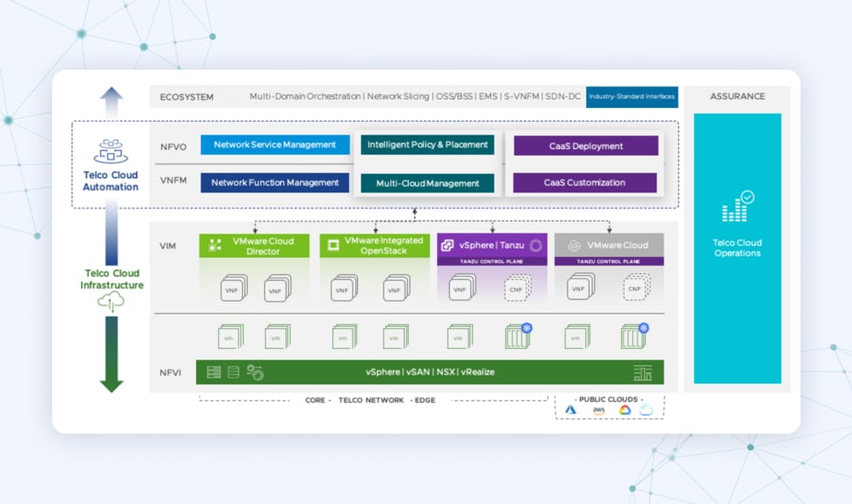Select the CaaS Customization box
This screenshot has height=504, width=852.
[x=584, y=182]
